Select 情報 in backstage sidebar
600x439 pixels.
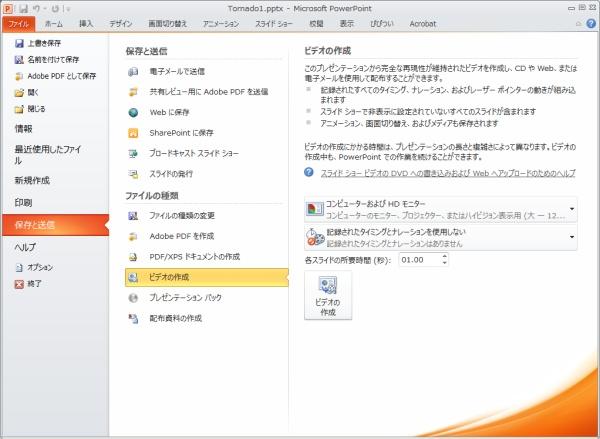click(x=23, y=129)
